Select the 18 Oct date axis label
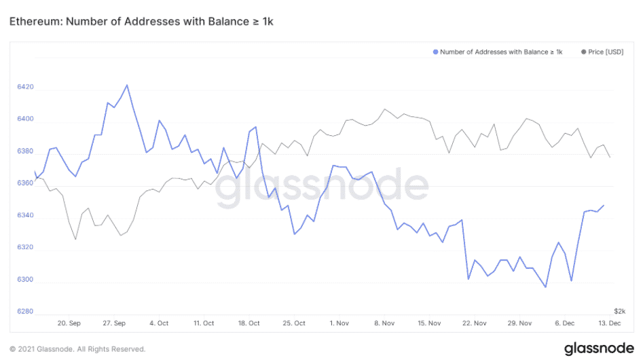Image resolution: width=643 pixels, height=364 pixels. pos(250,323)
